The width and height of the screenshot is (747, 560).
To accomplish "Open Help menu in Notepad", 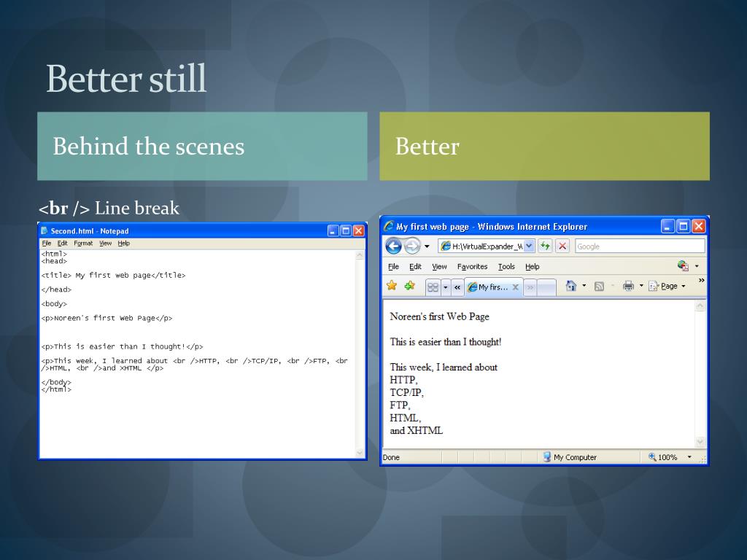I will pyautogui.click(x=124, y=243).
